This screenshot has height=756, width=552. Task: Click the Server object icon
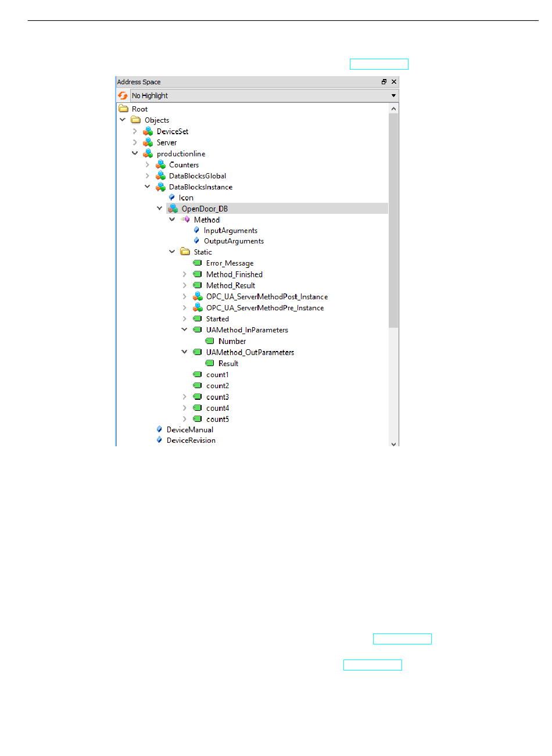point(148,142)
